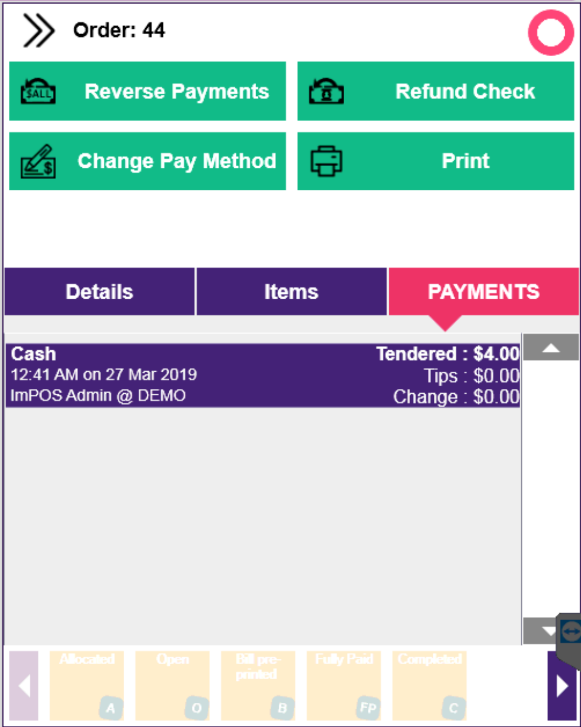Open the Items tab
581x727 pixels.
coord(292,292)
